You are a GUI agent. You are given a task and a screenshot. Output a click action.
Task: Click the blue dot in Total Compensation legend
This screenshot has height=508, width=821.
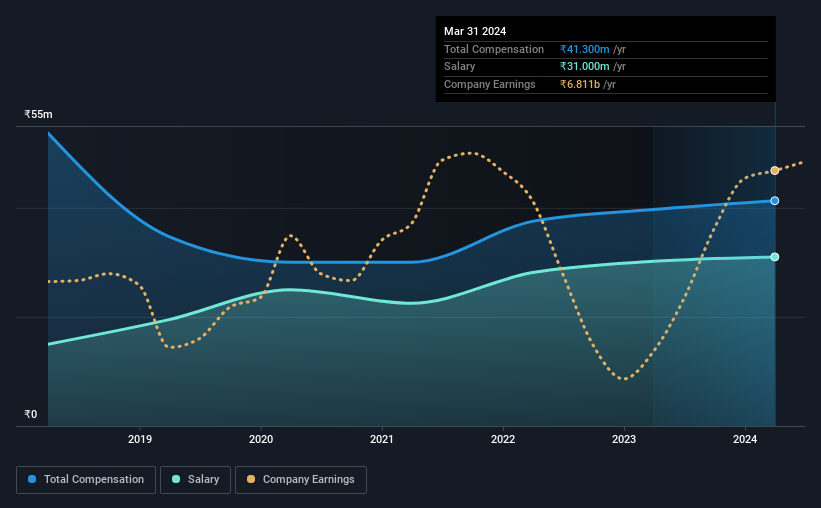click(x=32, y=479)
